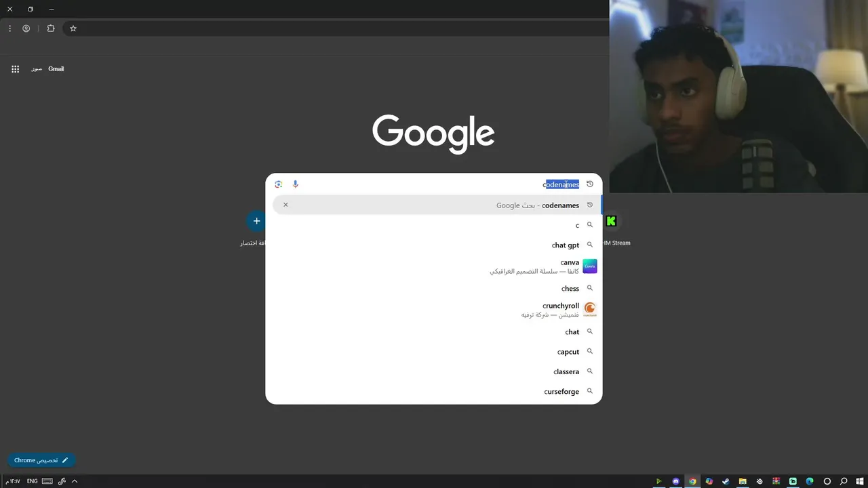Select the codenames history suggestion

(437, 205)
